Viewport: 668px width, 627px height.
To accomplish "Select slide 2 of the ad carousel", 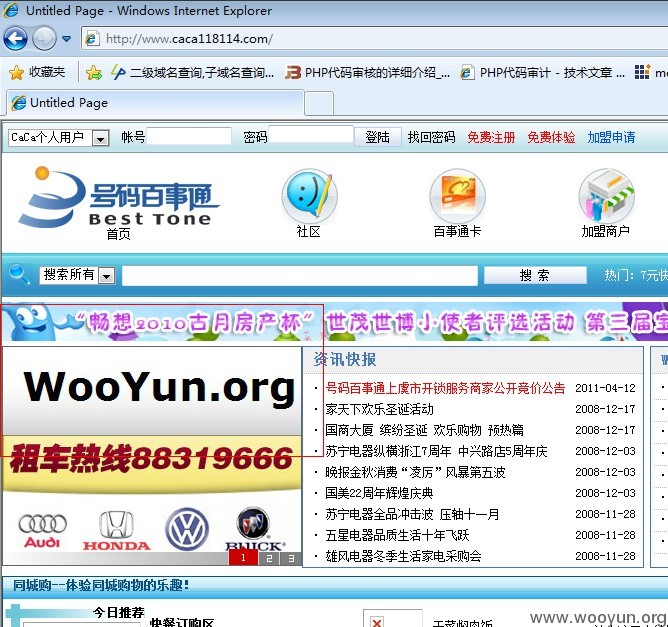I will [269, 558].
